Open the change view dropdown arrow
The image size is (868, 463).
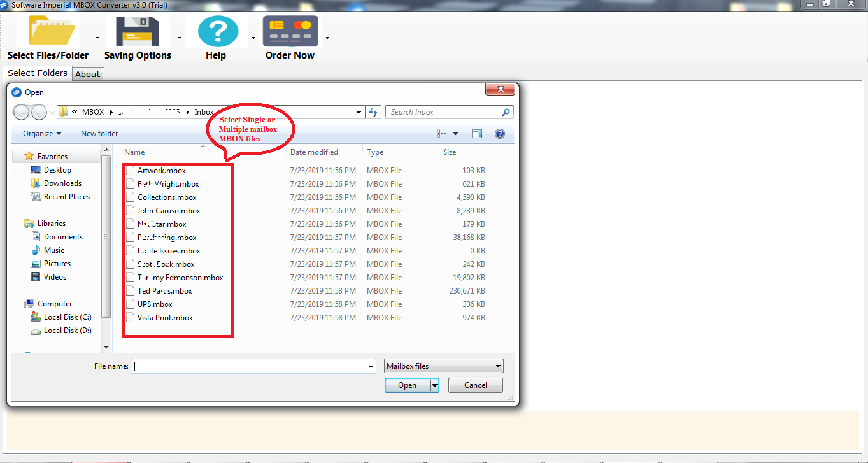point(455,134)
